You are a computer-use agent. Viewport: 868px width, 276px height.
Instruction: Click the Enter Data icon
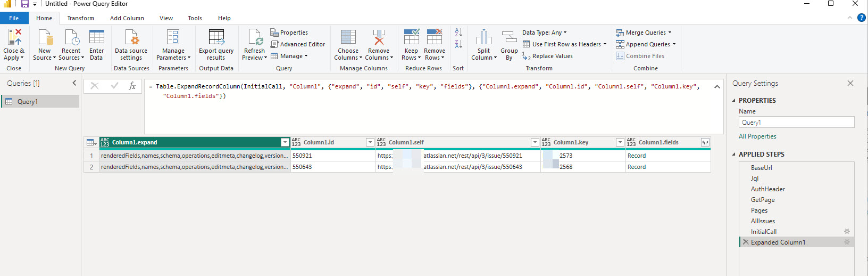point(96,37)
